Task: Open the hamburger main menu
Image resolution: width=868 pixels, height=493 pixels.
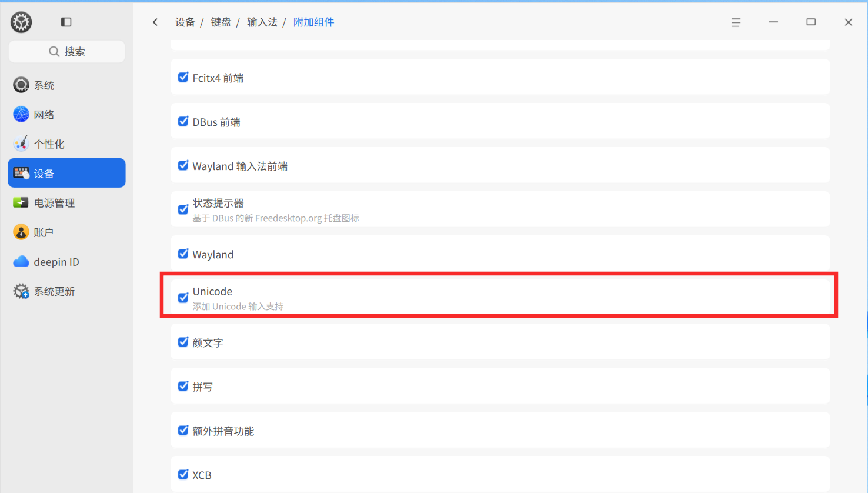Action: (x=736, y=22)
